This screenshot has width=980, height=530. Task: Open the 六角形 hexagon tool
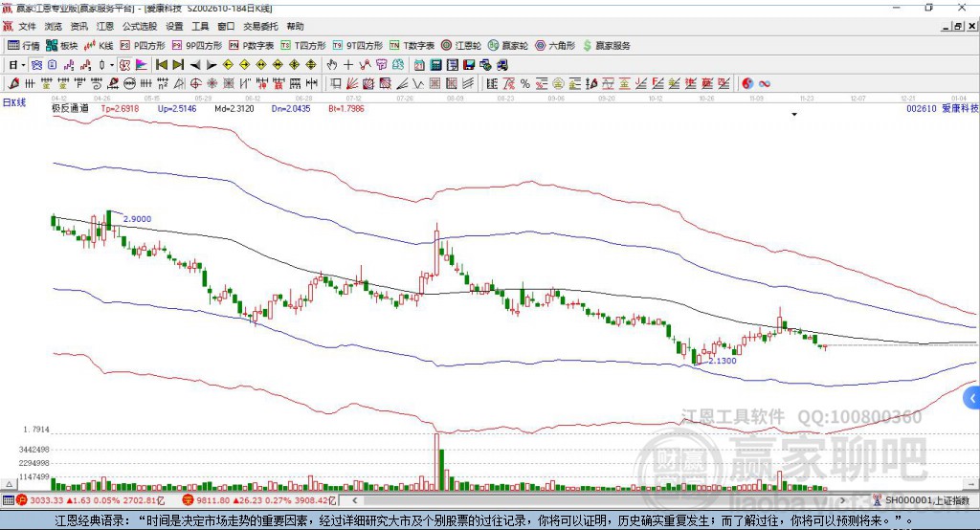[555, 46]
